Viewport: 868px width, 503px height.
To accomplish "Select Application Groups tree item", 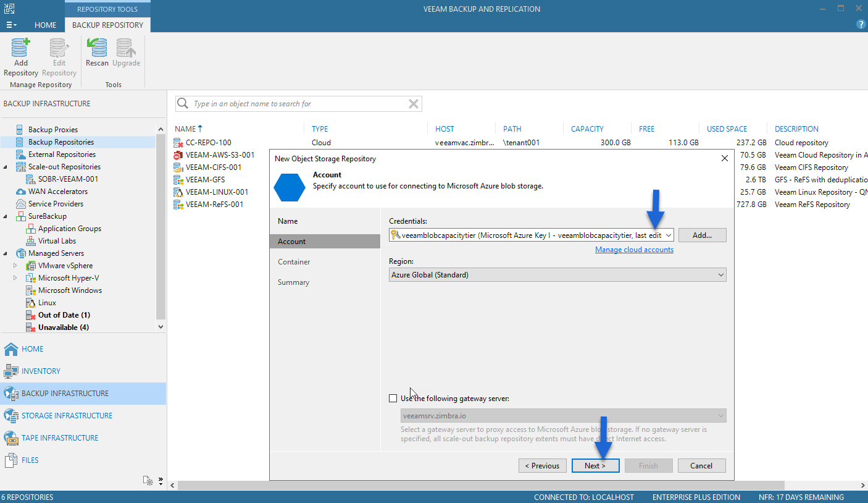I will point(70,229).
